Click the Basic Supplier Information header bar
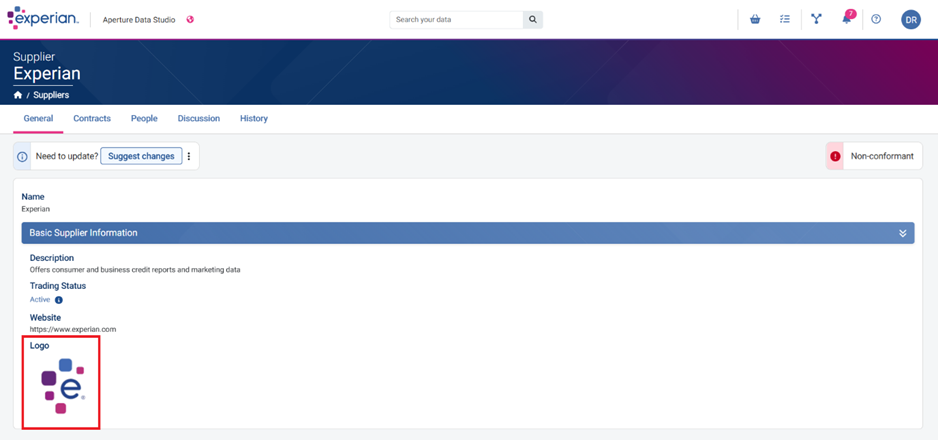938x440 pixels. tap(468, 233)
